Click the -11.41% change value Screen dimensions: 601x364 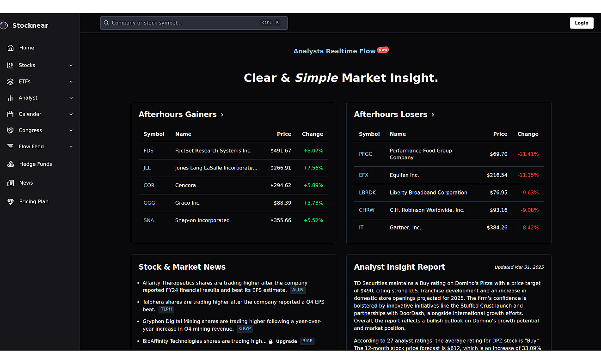[x=528, y=154]
